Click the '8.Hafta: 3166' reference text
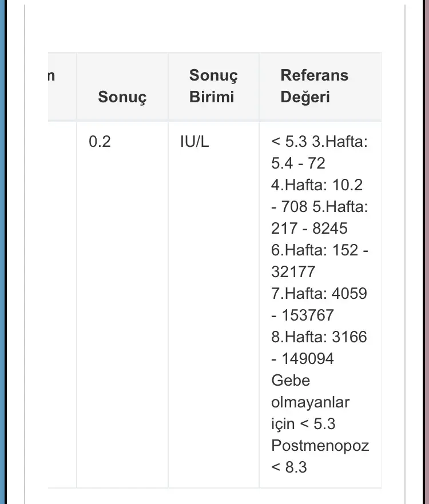This screenshot has width=429, height=504. 319,337
